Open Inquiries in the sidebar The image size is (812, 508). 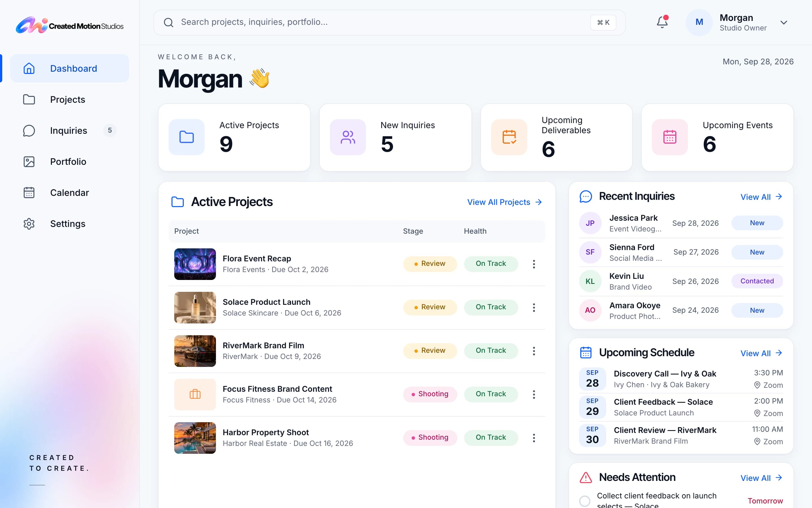click(69, 130)
